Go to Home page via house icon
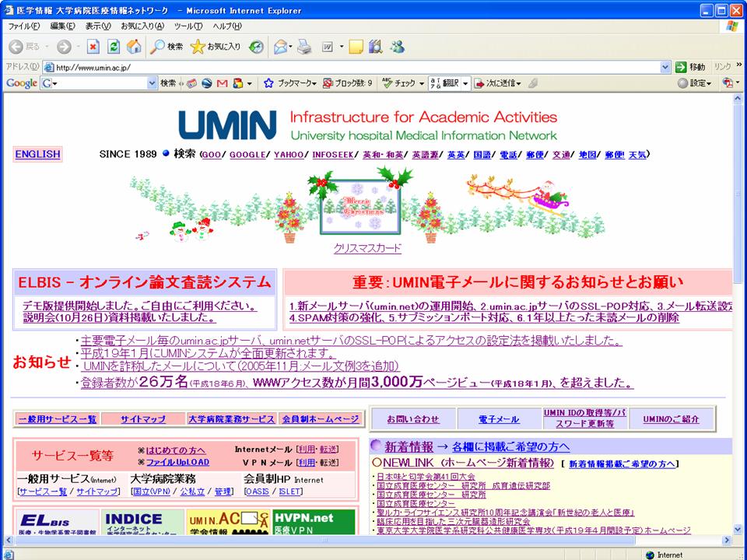This screenshot has width=747, height=560. pos(134,47)
